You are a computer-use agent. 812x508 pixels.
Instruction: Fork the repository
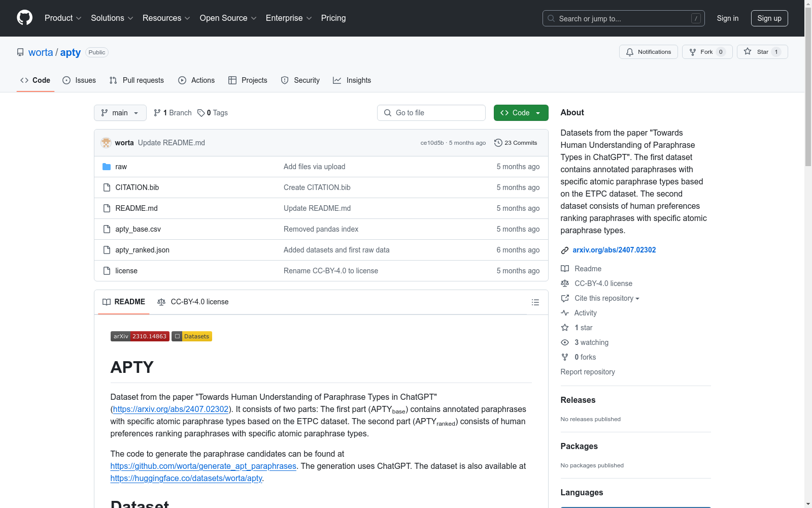[x=707, y=52]
